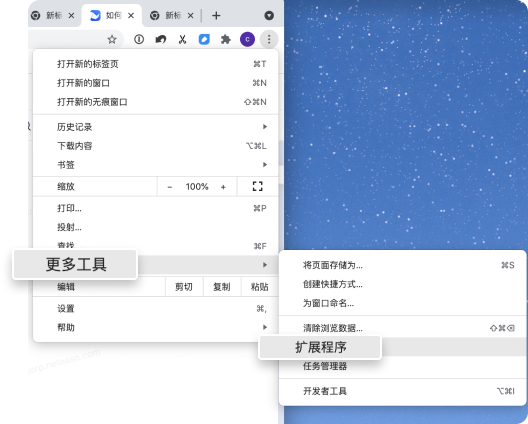The image size is (528, 424).
Task: Click the 粘贴 button
Action: click(260, 287)
